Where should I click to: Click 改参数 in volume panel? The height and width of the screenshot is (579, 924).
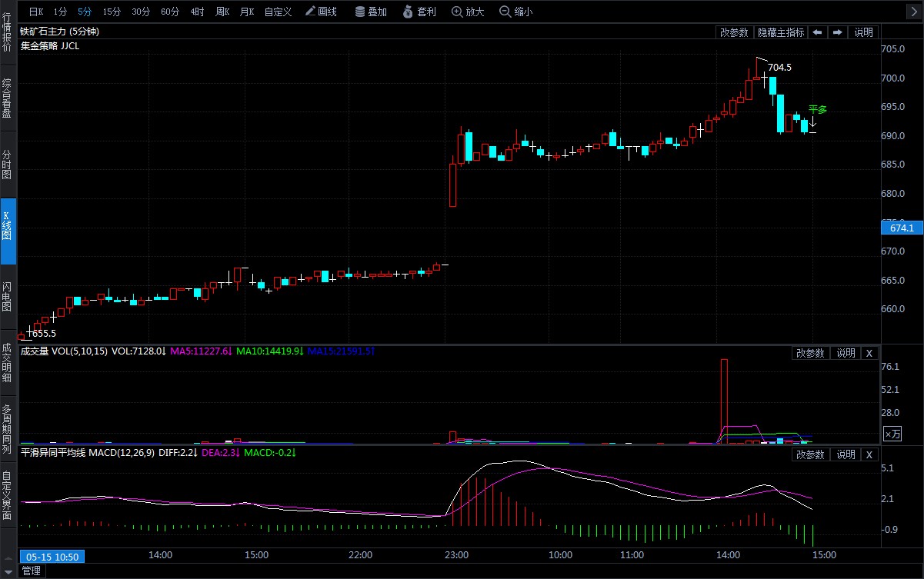pyautogui.click(x=810, y=353)
